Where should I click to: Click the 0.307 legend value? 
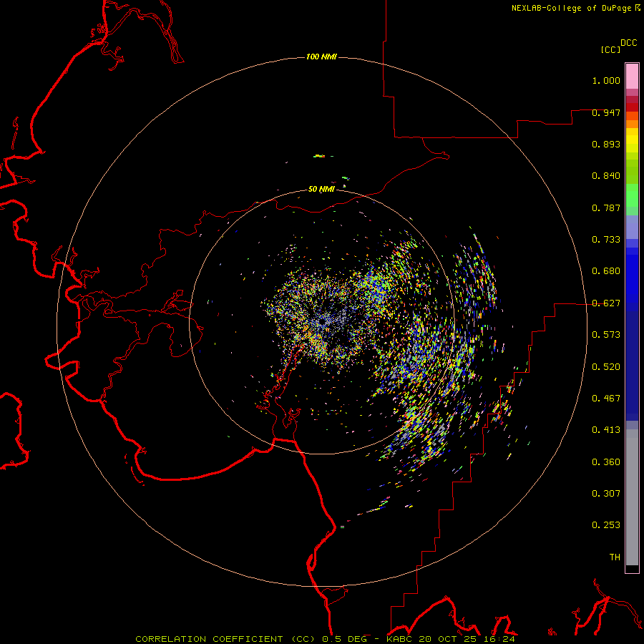(606, 494)
